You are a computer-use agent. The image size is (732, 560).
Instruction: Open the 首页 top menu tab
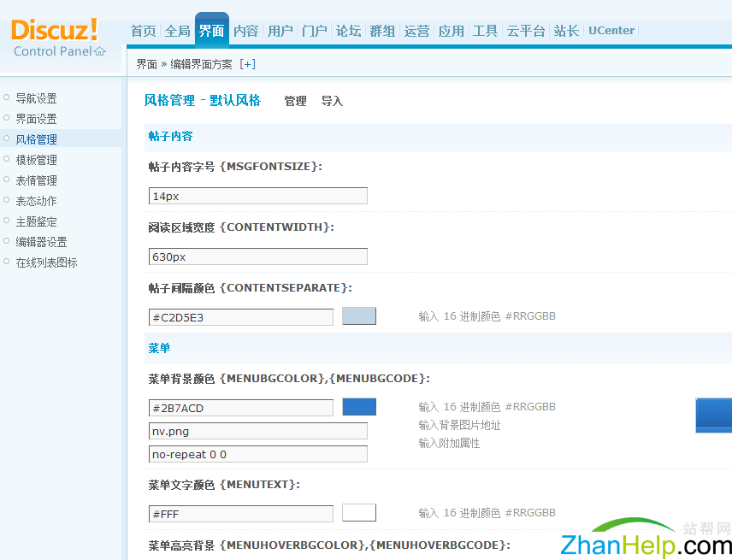coord(143,31)
